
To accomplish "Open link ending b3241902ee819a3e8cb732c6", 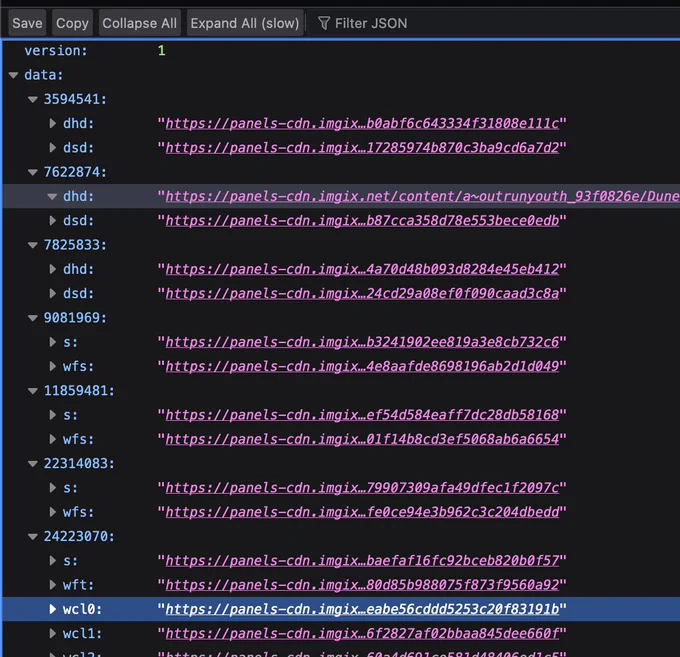I will [362, 343].
